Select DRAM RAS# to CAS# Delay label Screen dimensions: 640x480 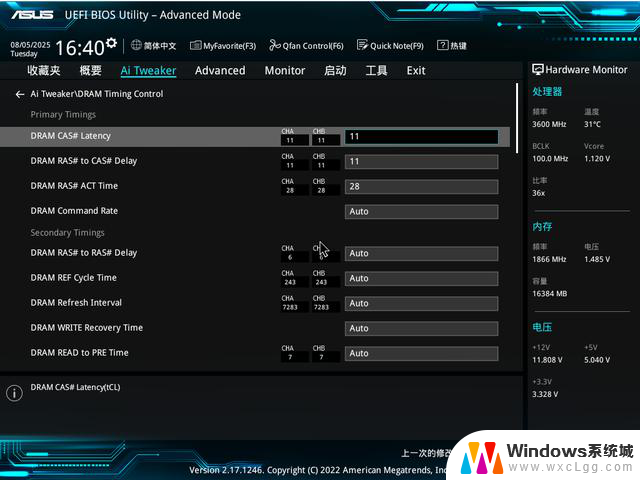coord(84,161)
